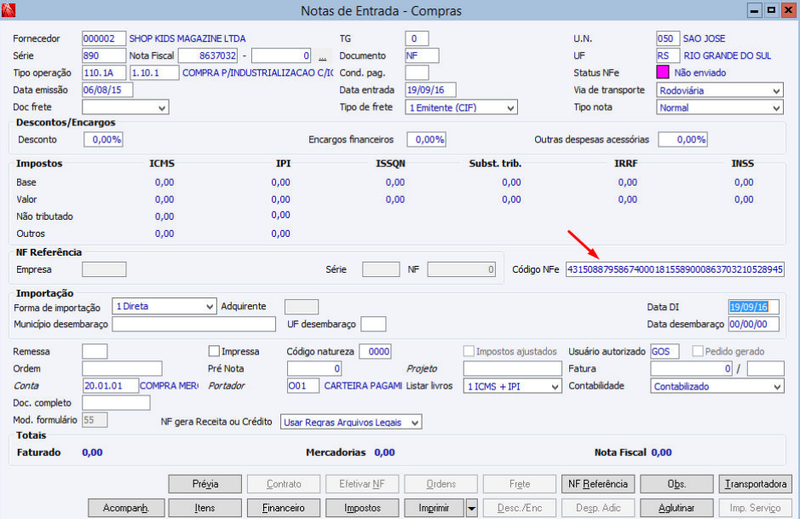Open the Via de transporte dropdown
800x519 pixels.
pyautogui.click(x=719, y=90)
